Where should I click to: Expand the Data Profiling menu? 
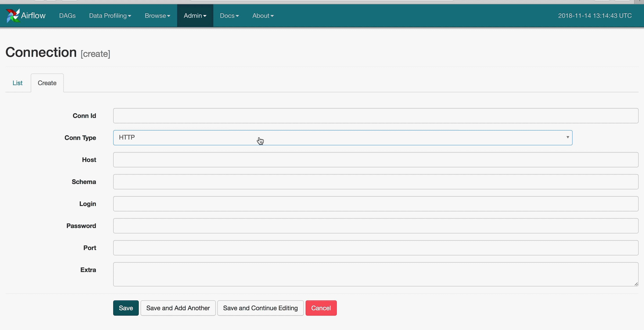(110, 16)
